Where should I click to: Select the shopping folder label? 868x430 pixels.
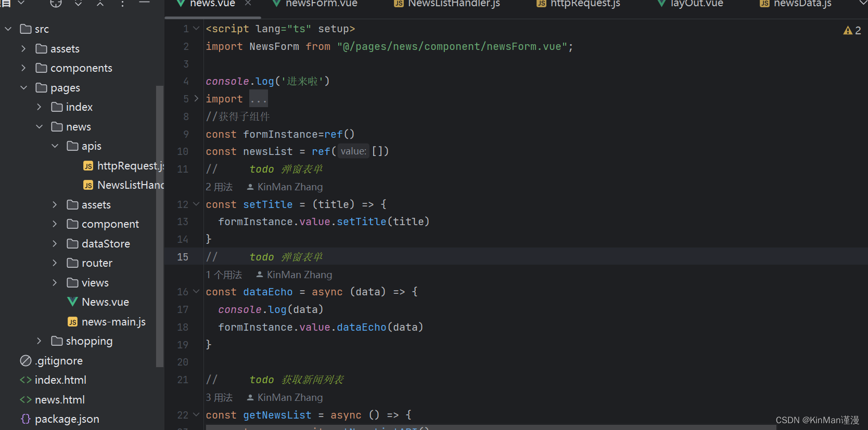(x=89, y=341)
